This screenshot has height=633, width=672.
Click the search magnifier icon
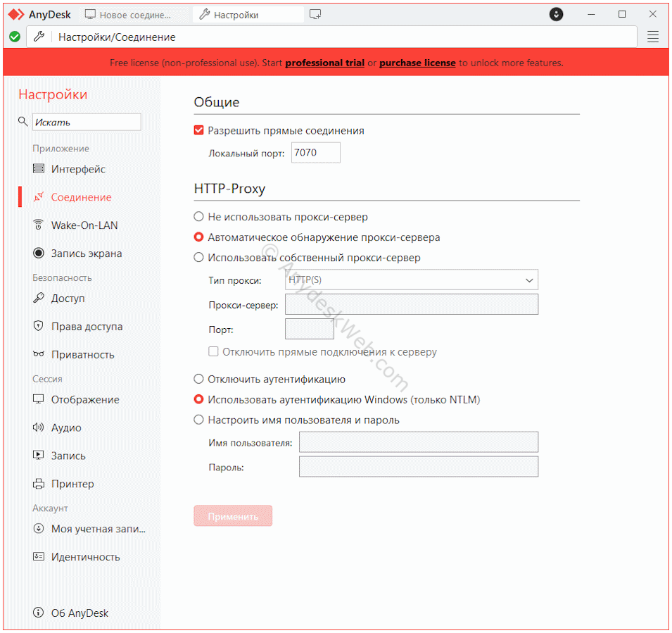pyautogui.click(x=23, y=121)
